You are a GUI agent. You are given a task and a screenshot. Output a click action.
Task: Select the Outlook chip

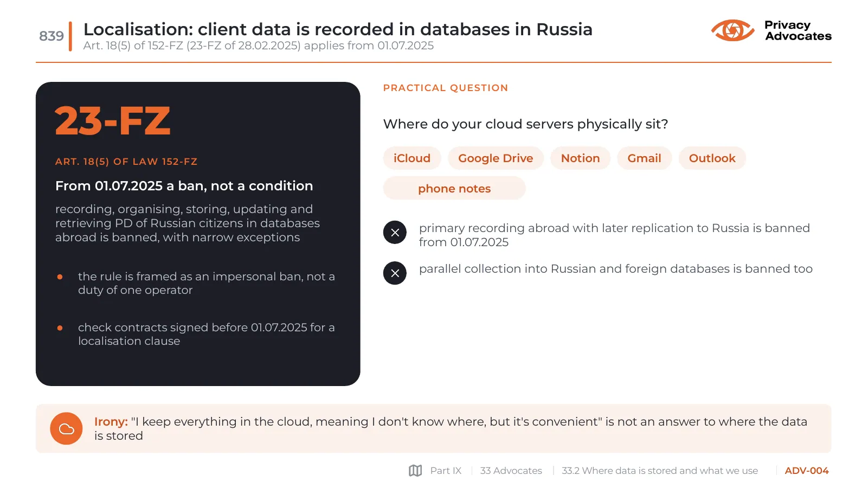[x=712, y=158]
